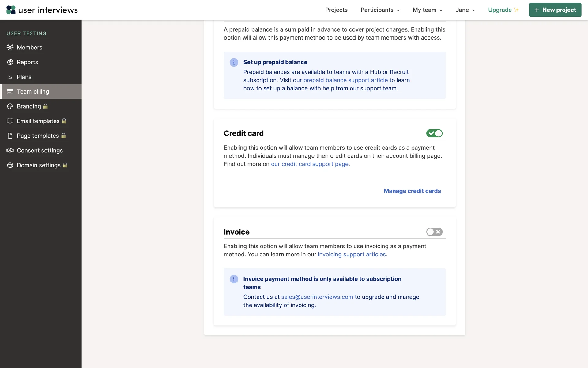Open the prepaid balance support article

(x=345, y=80)
